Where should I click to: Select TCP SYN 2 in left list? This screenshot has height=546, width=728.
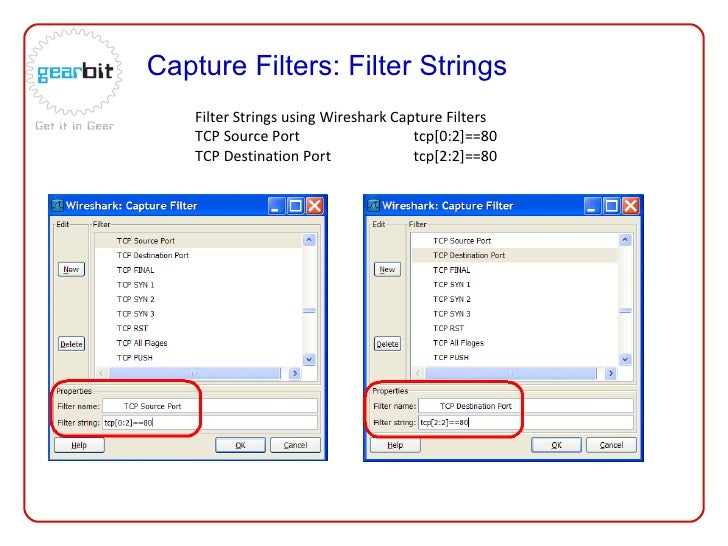coord(199,299)
